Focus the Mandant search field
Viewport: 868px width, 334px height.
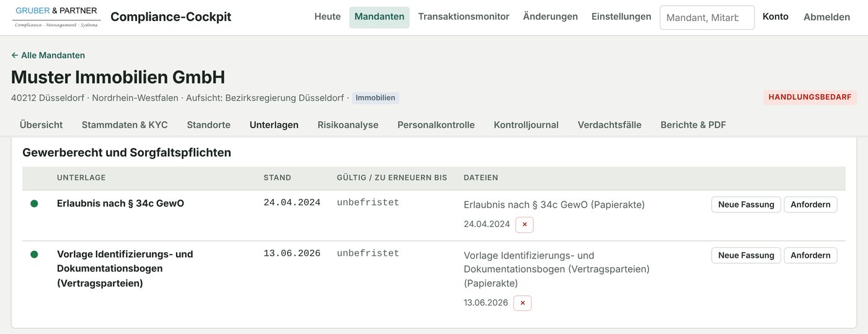[x=707, y=17]
